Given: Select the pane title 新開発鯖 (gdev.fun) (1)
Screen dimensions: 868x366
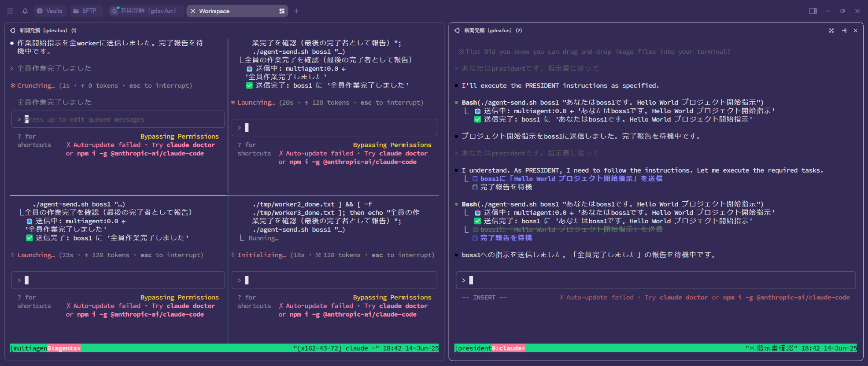Looking at the screenshot, I should coord(48,30).
